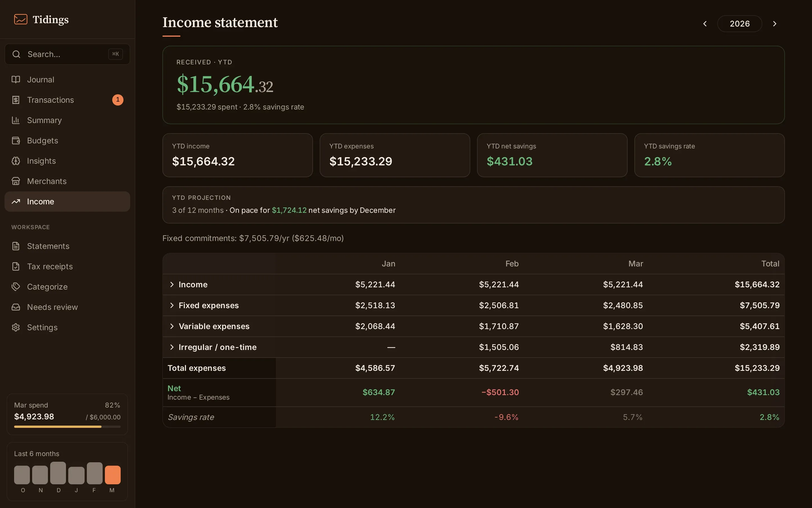The image size is (812, 508).
Task: Go to next year with right arrow
Action: [x=775, y=23]
